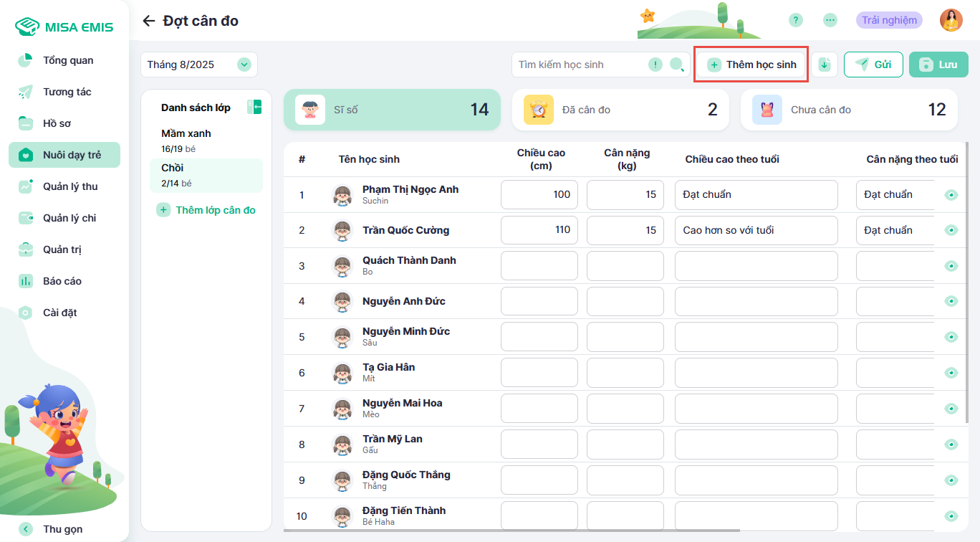Focus the Tìm kiếm học sinh field
The image size is (980, 542).
(580, 65)
